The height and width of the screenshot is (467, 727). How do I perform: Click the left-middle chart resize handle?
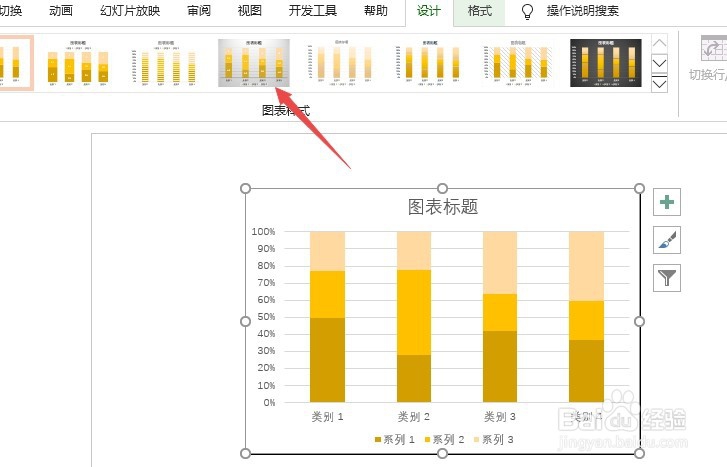(x=246, y=321)
